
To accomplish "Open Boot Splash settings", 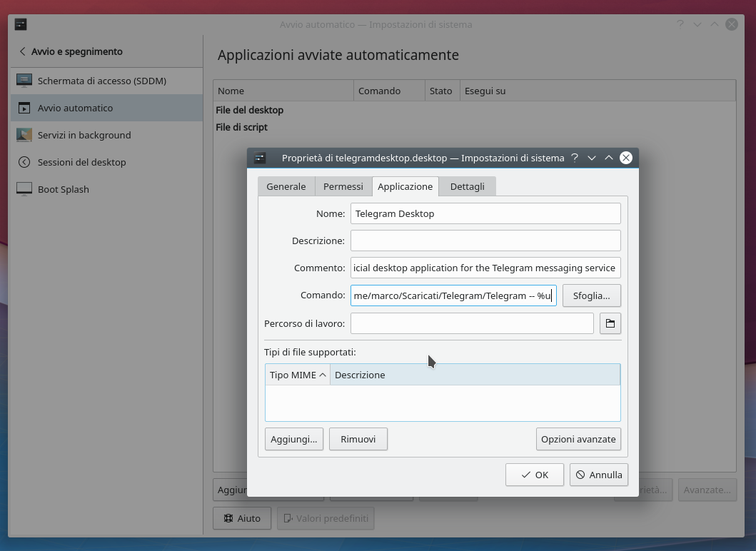I will point(106,189).
